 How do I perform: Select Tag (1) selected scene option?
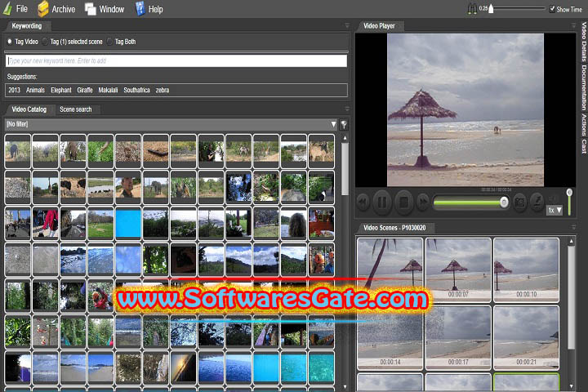click(45, 42)
